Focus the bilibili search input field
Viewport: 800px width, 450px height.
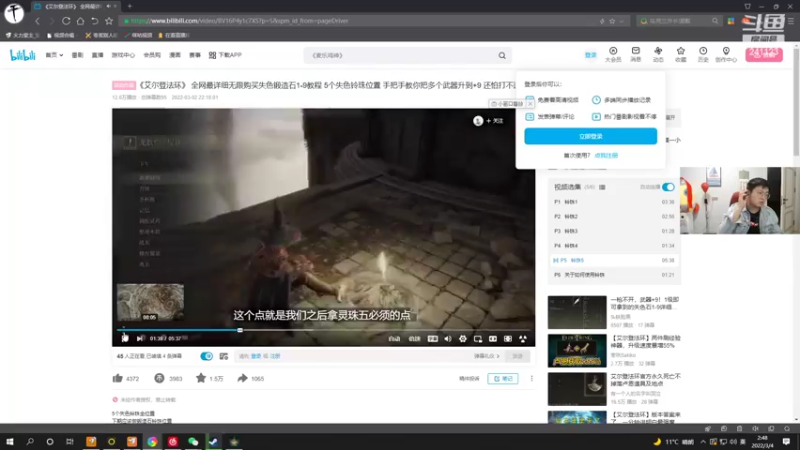(x=401, y=55)
